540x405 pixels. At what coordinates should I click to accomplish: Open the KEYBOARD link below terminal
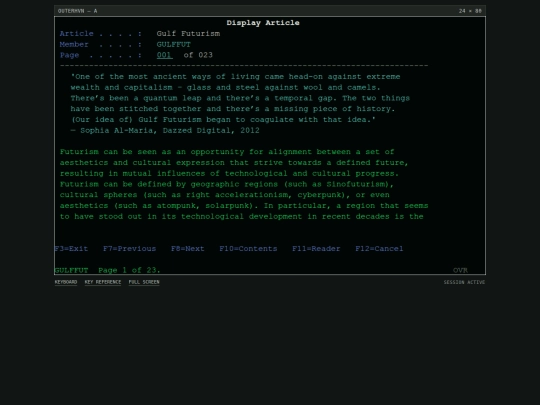tap(66, 282)
